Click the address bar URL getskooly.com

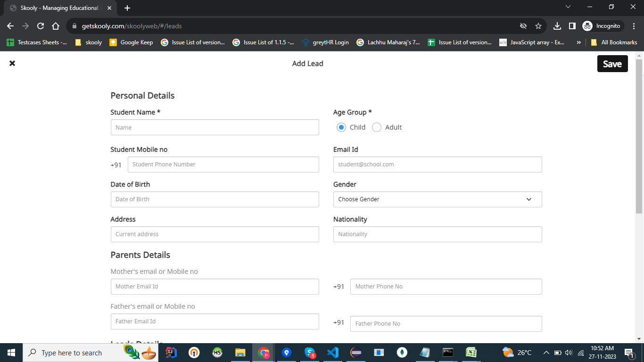tap(132, 26)
